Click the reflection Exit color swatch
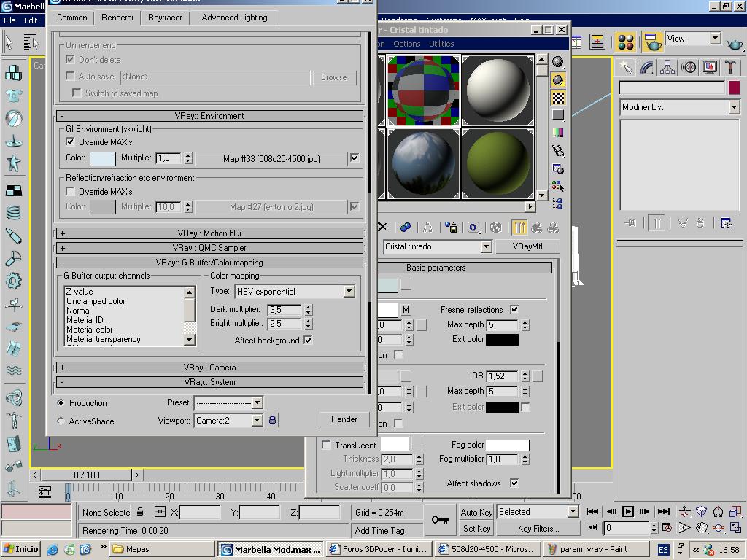This screenshot has height=560, width=747. (x=502, y=340)
